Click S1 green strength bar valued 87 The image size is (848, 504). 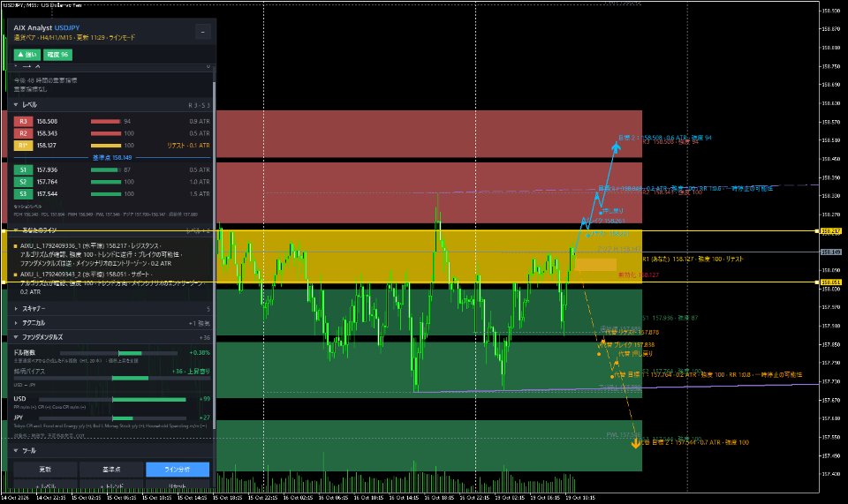(104, 169)
